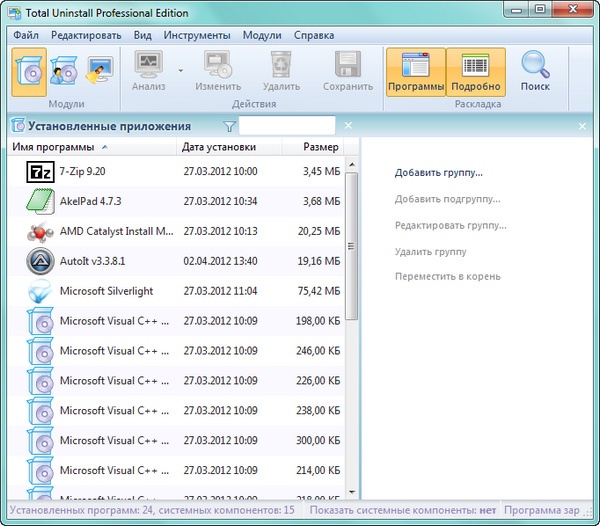Viewport: 600px width, 526px height.
Task: Toggle the Подробно layout button
Action: (x=475, y=72)
